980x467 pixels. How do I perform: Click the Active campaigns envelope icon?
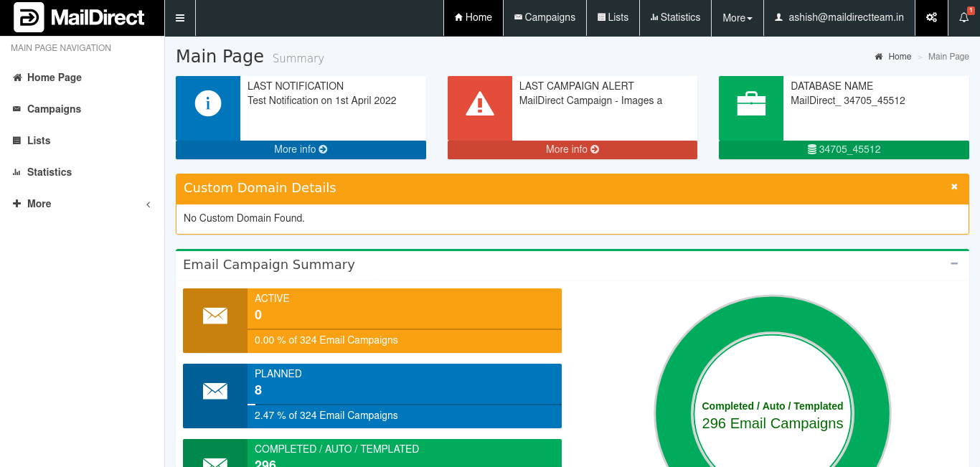click(x=215, y=316)
